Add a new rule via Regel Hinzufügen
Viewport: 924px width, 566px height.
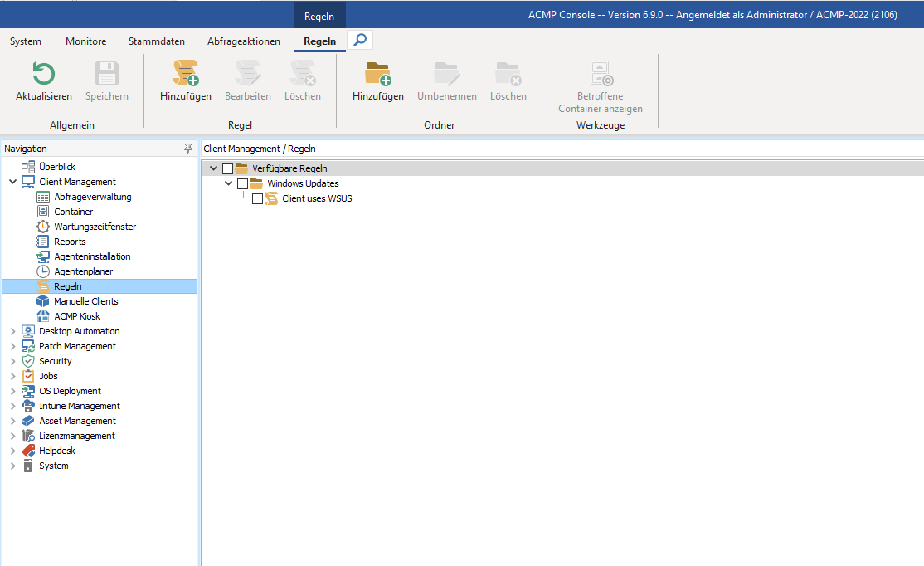[185, 75]
